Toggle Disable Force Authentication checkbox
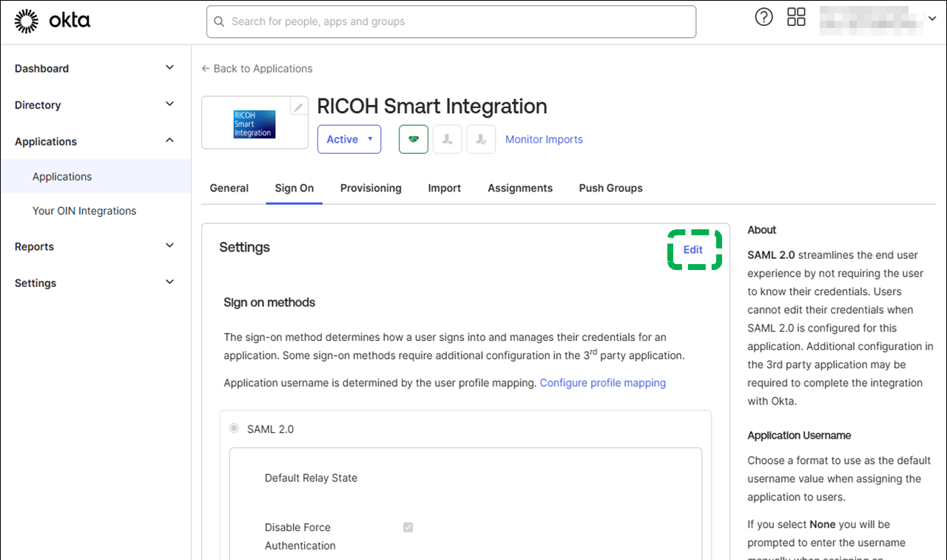Image resolution: width=947 pixels, height=560 pixels. coord(408,527)
